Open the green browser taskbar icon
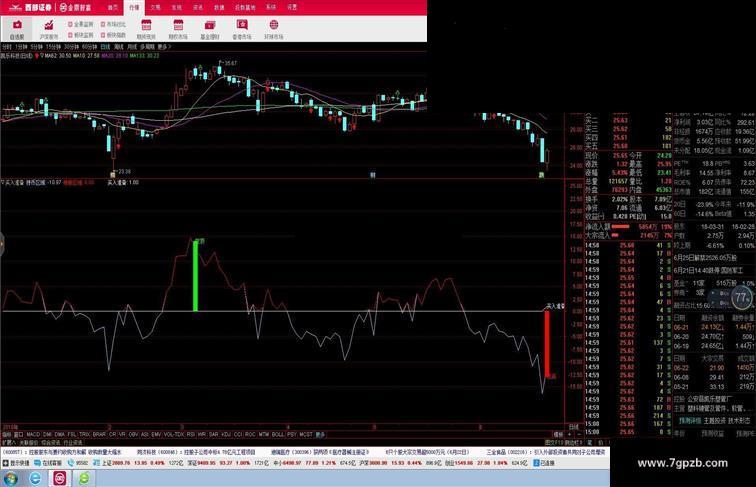Image resolution: width=756 pixels, height=487 pixels. pyautogui.click(x=84, y=478)
